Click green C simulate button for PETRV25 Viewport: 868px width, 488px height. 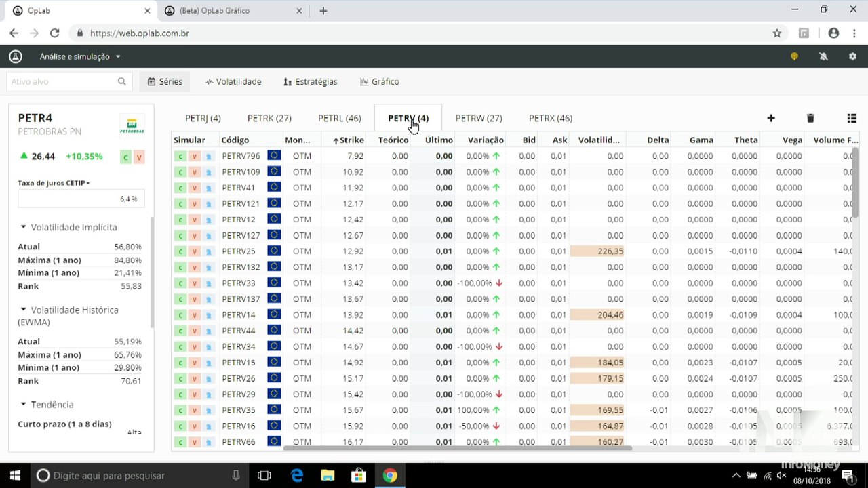point(180,251)
